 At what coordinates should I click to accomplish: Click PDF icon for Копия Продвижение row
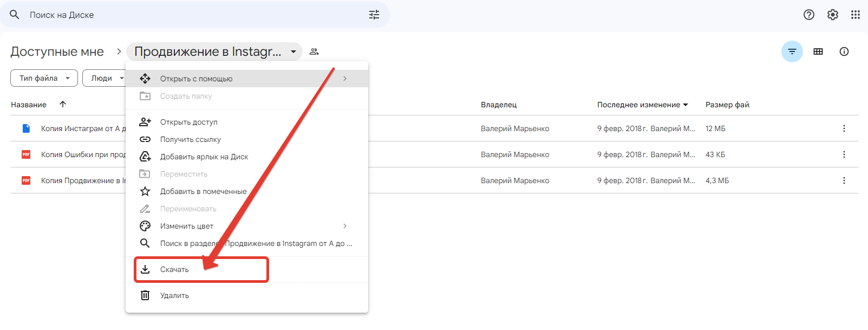click(26, 180)
